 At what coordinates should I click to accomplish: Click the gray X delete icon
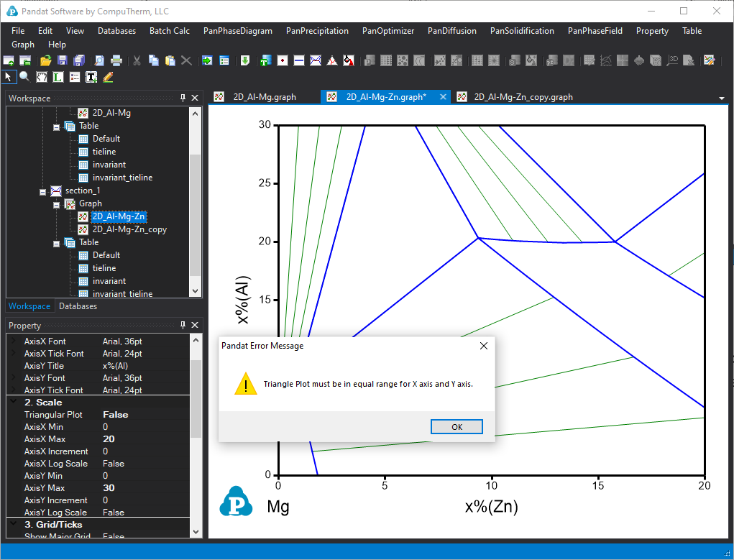[x=186, y=60]
